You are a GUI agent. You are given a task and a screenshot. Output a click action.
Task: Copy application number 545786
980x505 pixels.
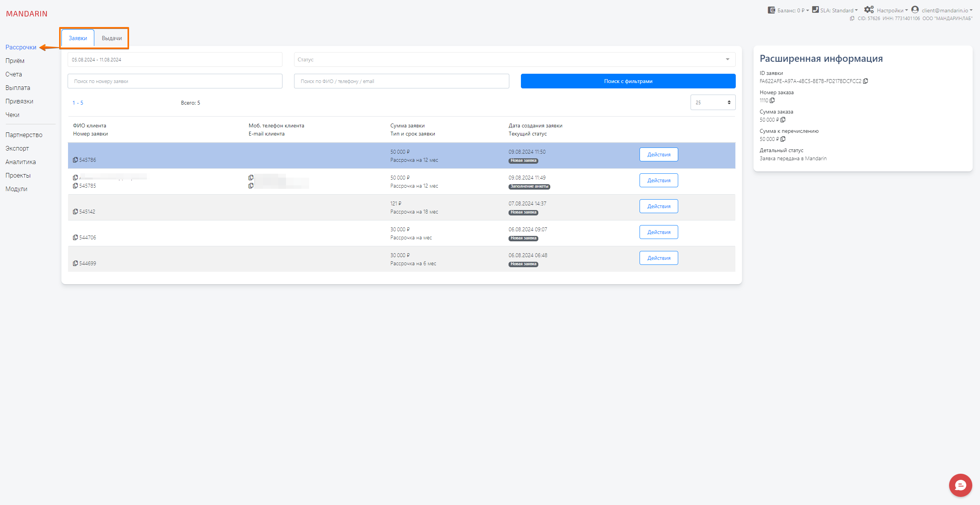(75, 160)
